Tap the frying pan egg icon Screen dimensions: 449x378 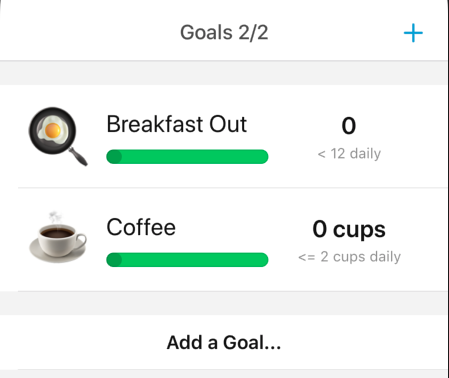click(58, 136)
